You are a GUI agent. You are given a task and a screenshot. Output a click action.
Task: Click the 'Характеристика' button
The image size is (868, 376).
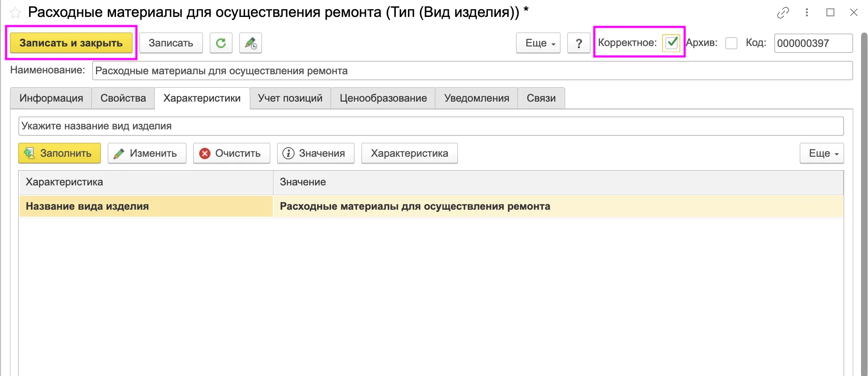(410, 153)
